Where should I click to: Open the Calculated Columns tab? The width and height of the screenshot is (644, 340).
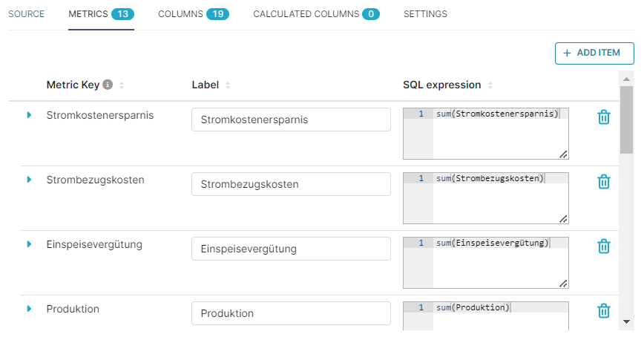316,14
